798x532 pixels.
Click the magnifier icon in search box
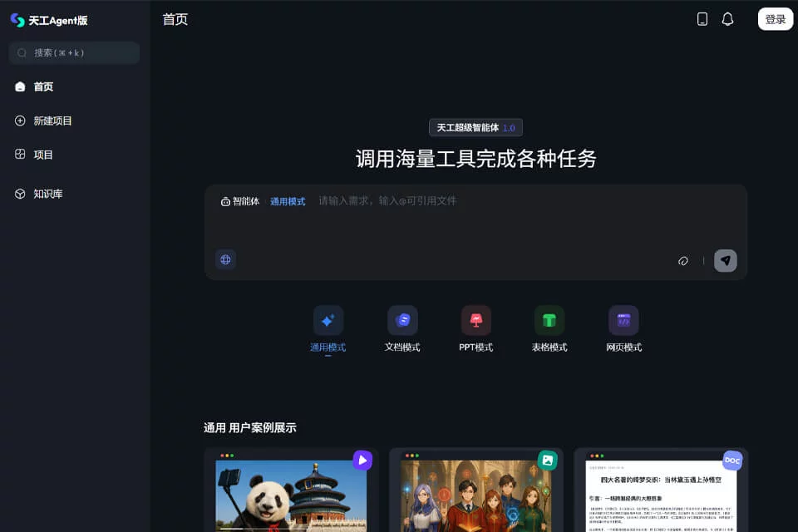[x=22, y=53]
